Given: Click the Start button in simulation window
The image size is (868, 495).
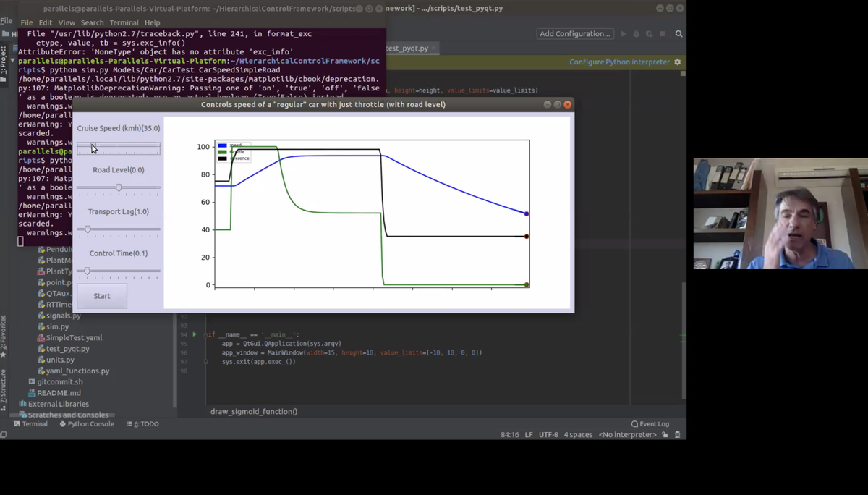Looking at the screenshot, I should click(102, 296).
